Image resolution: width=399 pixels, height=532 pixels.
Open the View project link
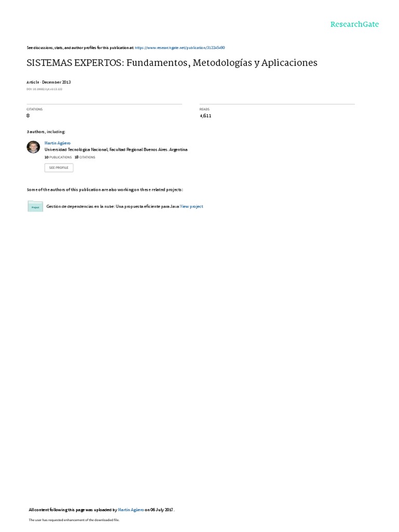pos(191,206)
